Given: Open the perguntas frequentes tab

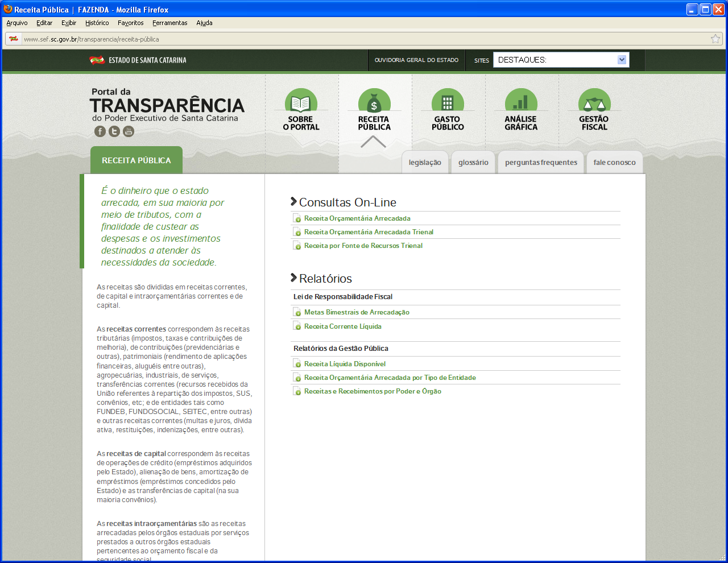Looking at the screenshot, I should click(541, 162).
